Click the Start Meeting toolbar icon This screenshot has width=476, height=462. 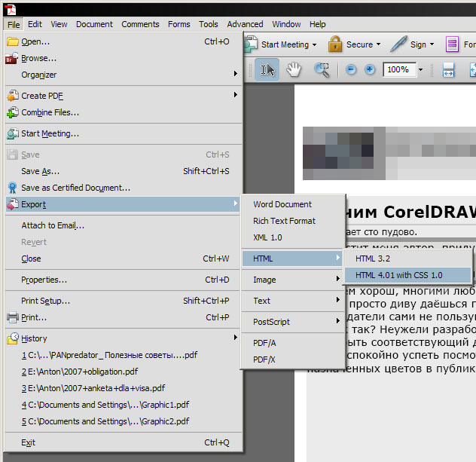(x=251, y=44)
